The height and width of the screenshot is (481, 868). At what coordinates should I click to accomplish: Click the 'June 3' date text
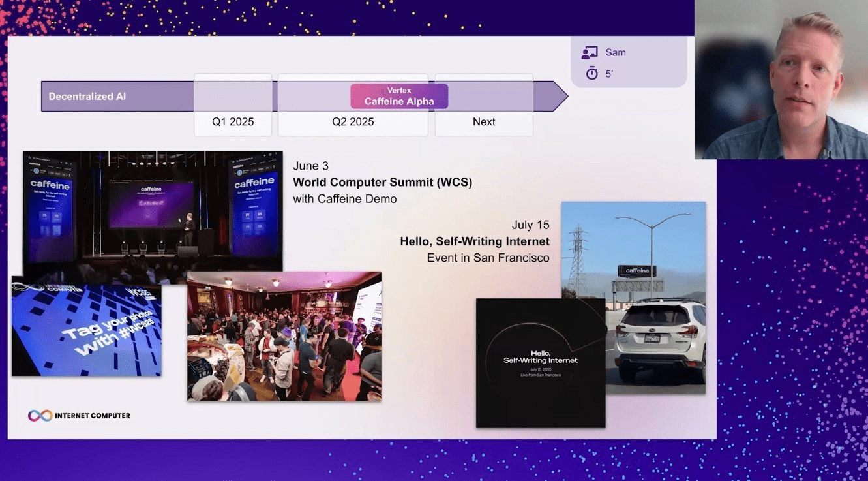[310, 166]
